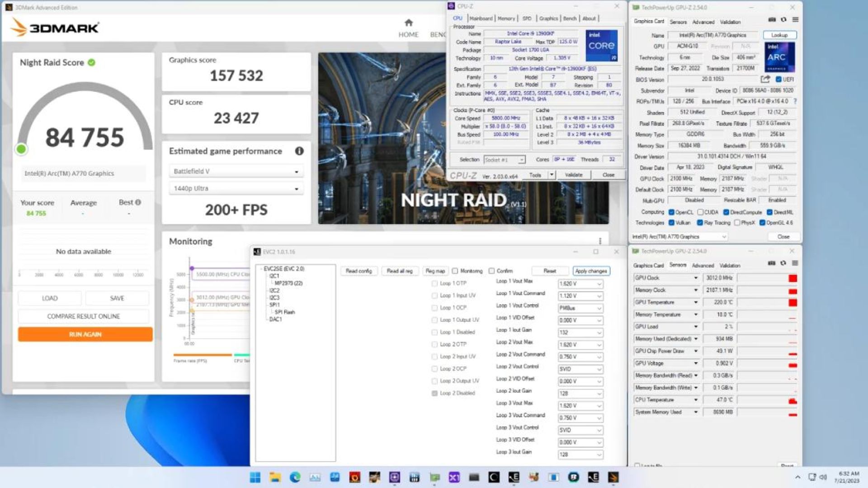Click COMPARE RESULT ONLINE button
The image size is (868, 488).
point(84,316)
